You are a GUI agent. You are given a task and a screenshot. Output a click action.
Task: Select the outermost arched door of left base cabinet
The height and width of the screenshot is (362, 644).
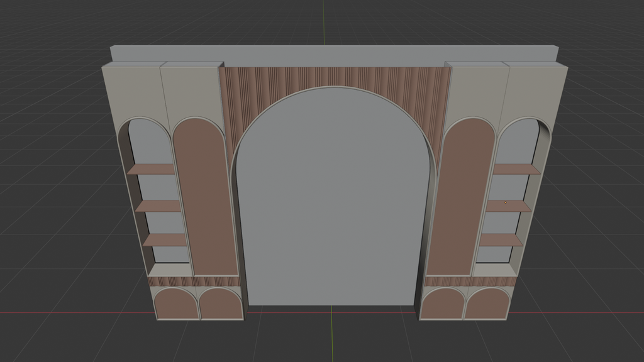(176, 304)
